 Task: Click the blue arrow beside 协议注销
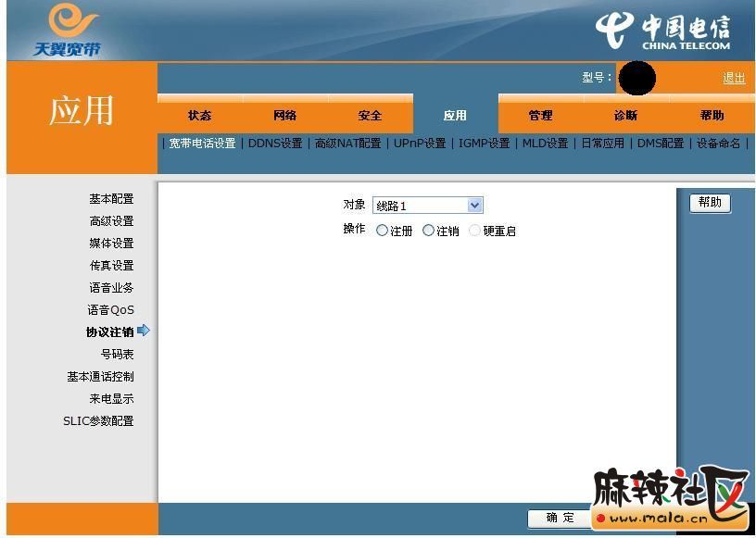coord(143,331)
